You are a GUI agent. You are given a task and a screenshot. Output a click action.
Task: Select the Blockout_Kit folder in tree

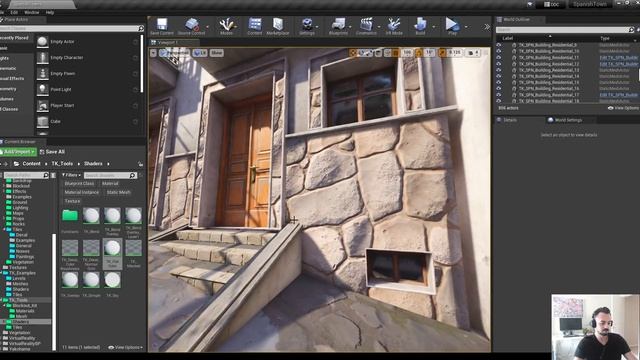24,305
